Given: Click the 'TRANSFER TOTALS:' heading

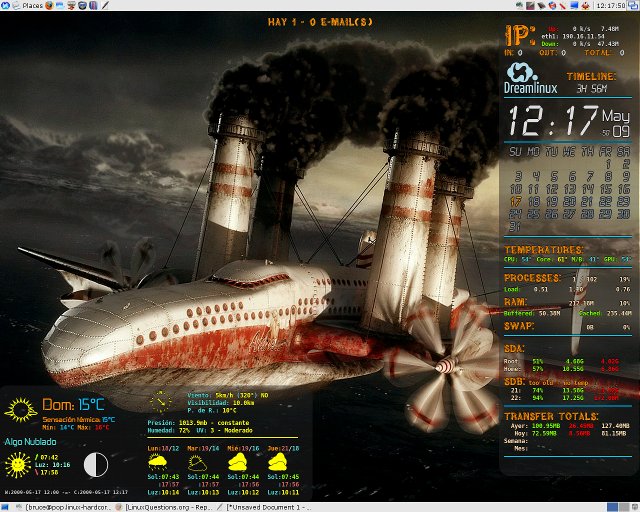Looking at the screenshot, I should pyautogui.click(x=551, y=416).
